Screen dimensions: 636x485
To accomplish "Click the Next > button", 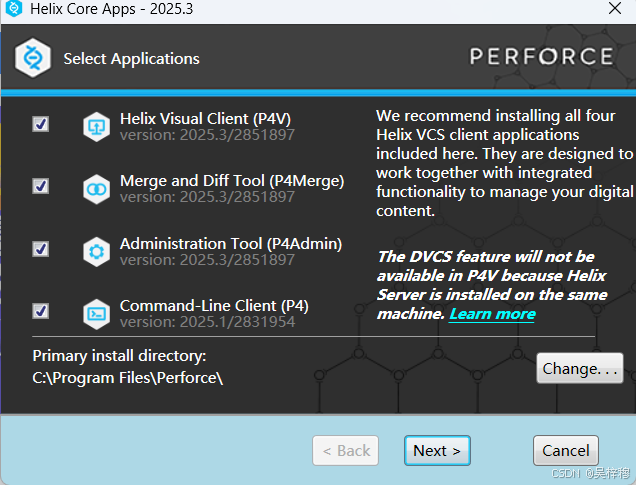I will [437, 451].
